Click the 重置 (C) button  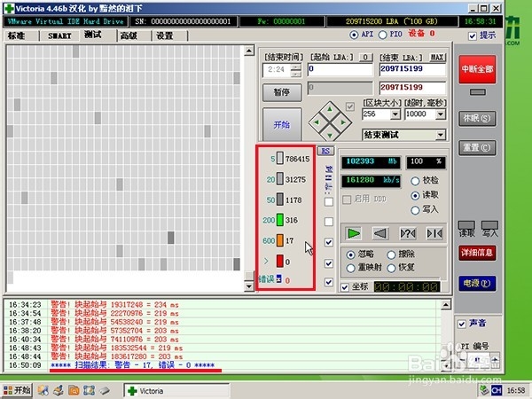coord(477,147)
